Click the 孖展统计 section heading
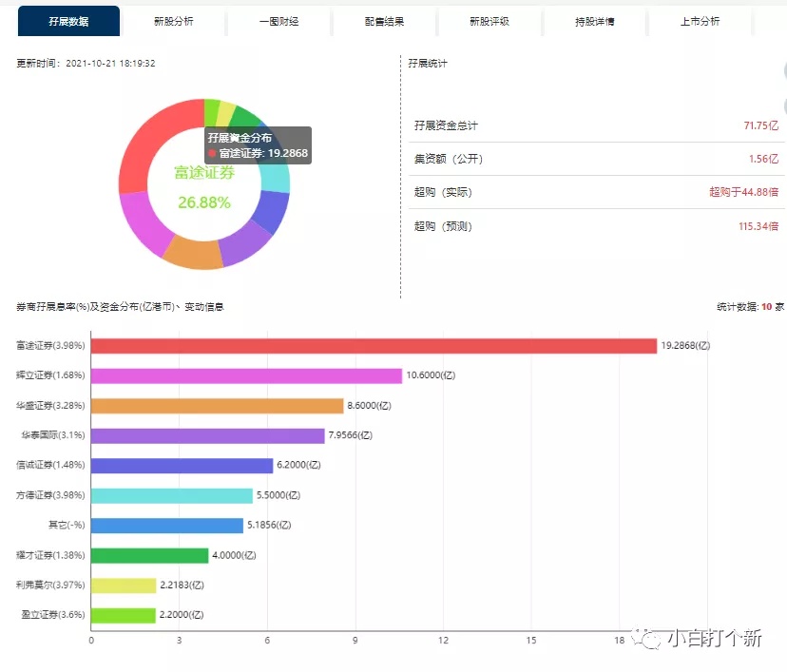The height and width of the screenshot is (672, 787). click(x=428, y=64)
